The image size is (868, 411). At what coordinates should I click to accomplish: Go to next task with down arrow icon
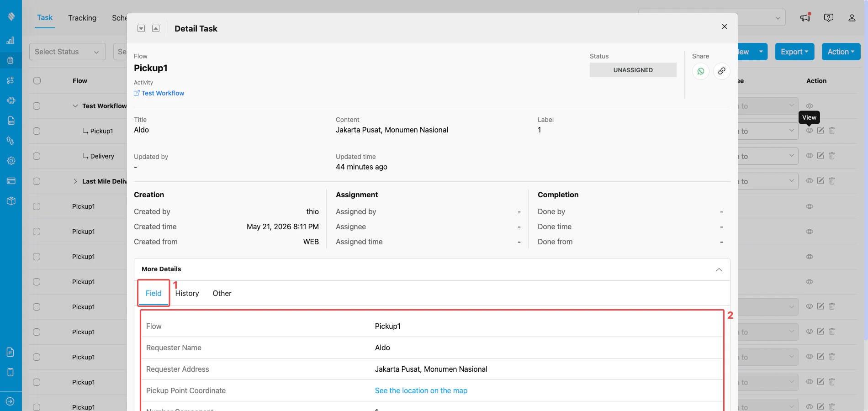141,28
